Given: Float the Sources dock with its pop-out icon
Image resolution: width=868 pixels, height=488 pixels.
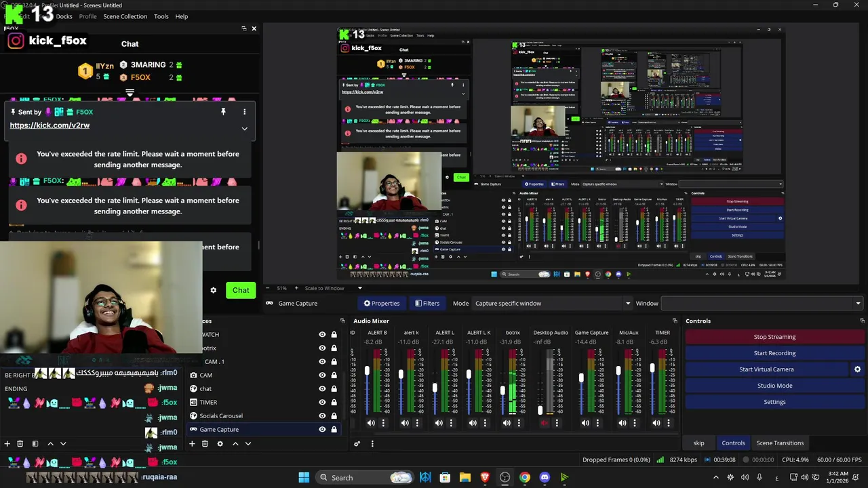Looking at the screenshot, I should [x=342, y=321].
